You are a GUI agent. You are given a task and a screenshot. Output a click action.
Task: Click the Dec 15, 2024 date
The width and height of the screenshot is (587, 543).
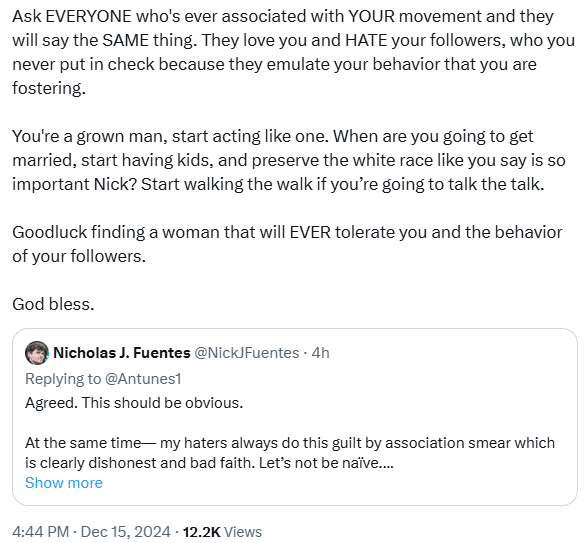tap(125, 532)
